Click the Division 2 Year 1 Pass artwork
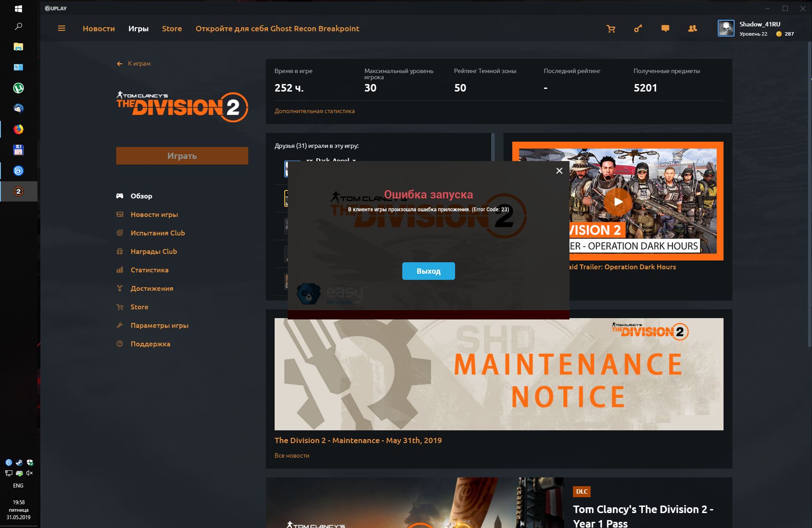This screenshot has width=812, height=528. click(x=415, y=502)
